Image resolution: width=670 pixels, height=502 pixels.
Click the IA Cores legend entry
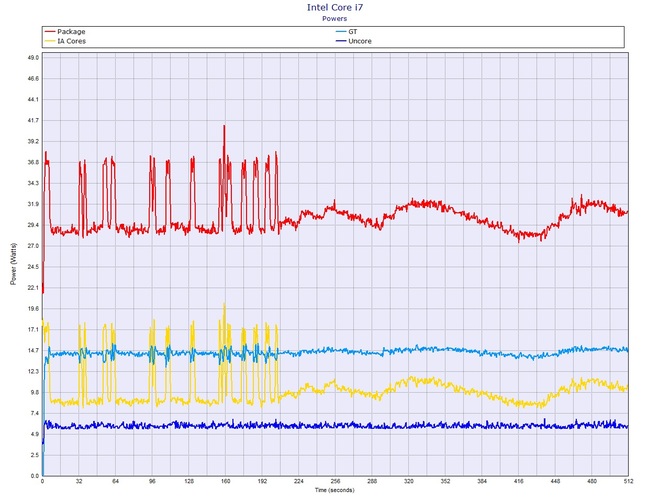click(x=65, y=41)
